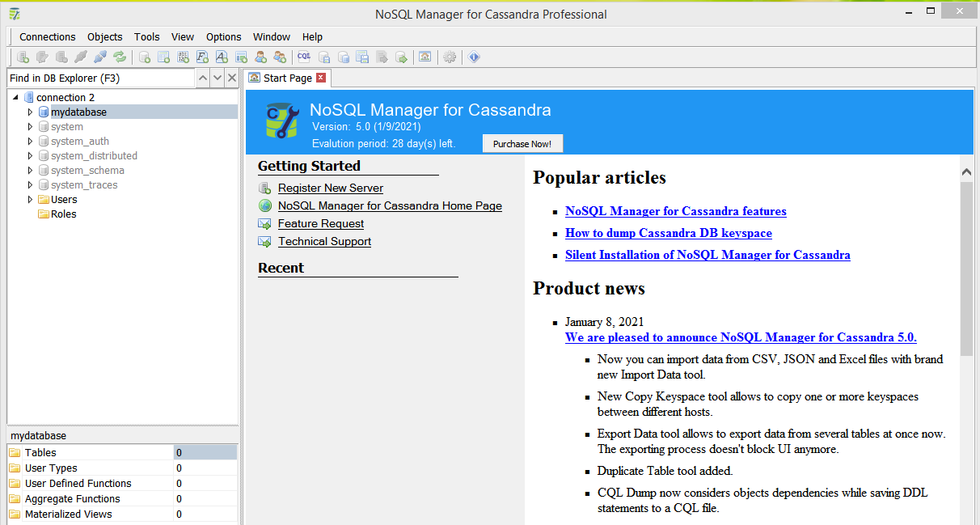The width and height of the screenshot is (980, 525).
Task: Select the Roles folder in the tree
Action: pyautogui.click(x=63, y=214)
